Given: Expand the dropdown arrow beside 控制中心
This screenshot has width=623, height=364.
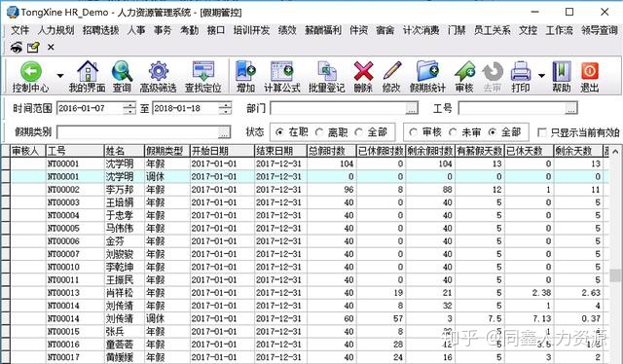Looking at the screenshot, I should click(x=60, y=76).
